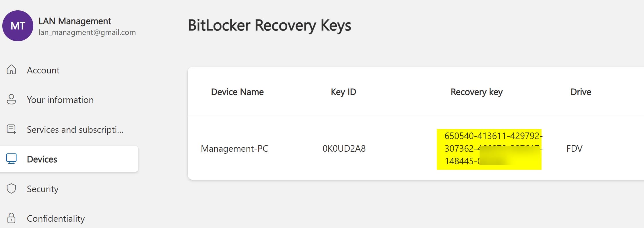Image resolution: width=644 pixels, height=228 pixels.
Task: Click the Services and subscriptions list icon
Action: coord(11,129)
